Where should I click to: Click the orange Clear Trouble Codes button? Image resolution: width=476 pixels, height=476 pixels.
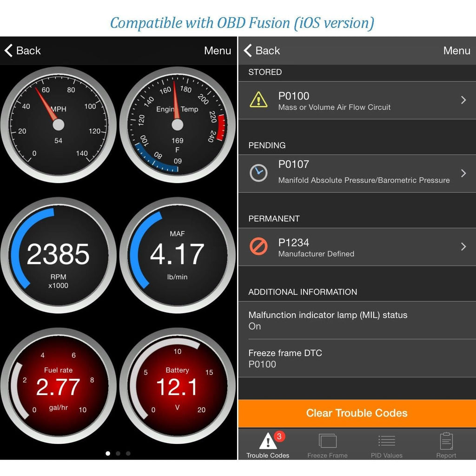pyautogui.click(x=357, y=413)
